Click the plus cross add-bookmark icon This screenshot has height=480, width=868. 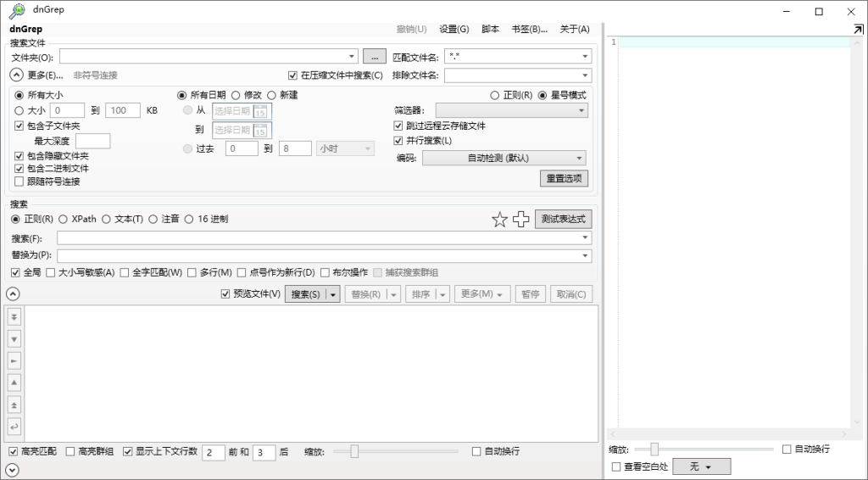click(x=521, y=220)
